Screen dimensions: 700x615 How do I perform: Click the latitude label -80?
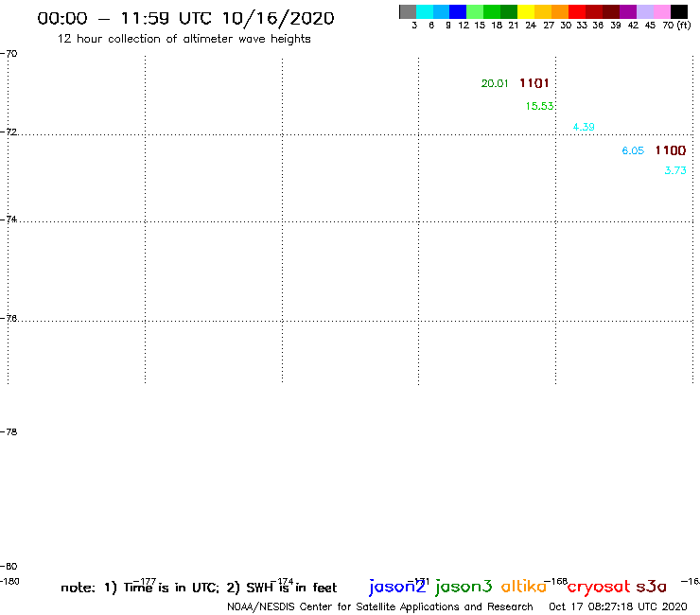pyautogui.click(x=9, y=566)
